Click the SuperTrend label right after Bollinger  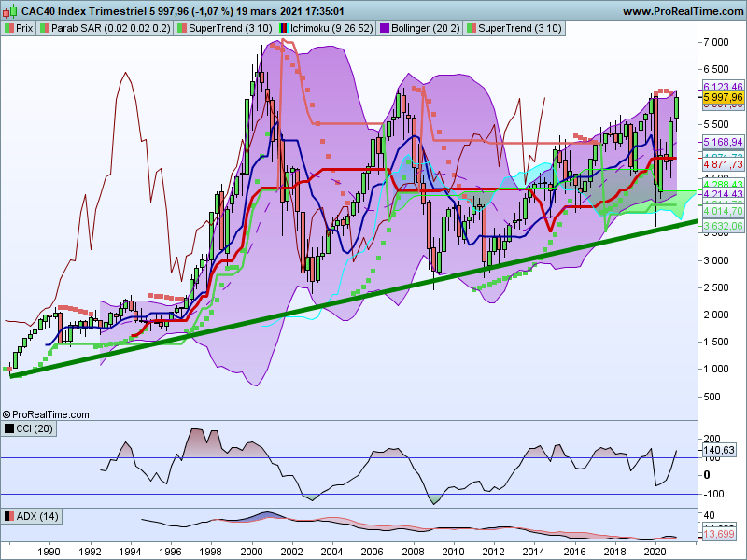(514, 28)
